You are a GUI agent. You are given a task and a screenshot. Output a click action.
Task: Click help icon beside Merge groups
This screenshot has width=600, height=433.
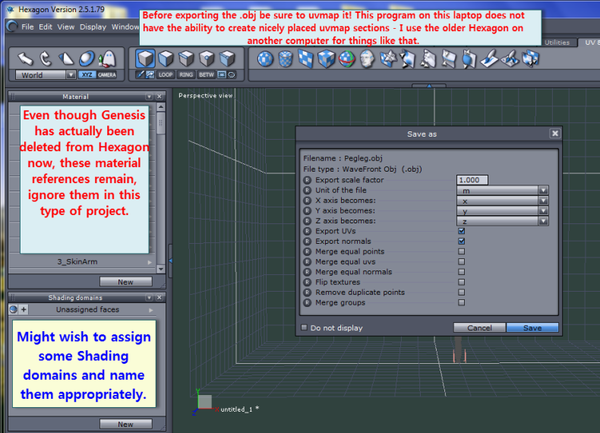pyautogui.click(x=307, y=303)
